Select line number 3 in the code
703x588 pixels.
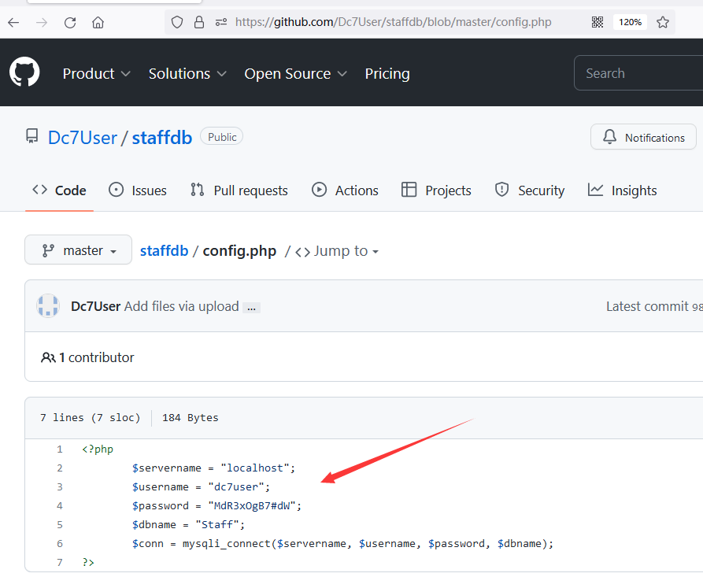tap(59, 486)
